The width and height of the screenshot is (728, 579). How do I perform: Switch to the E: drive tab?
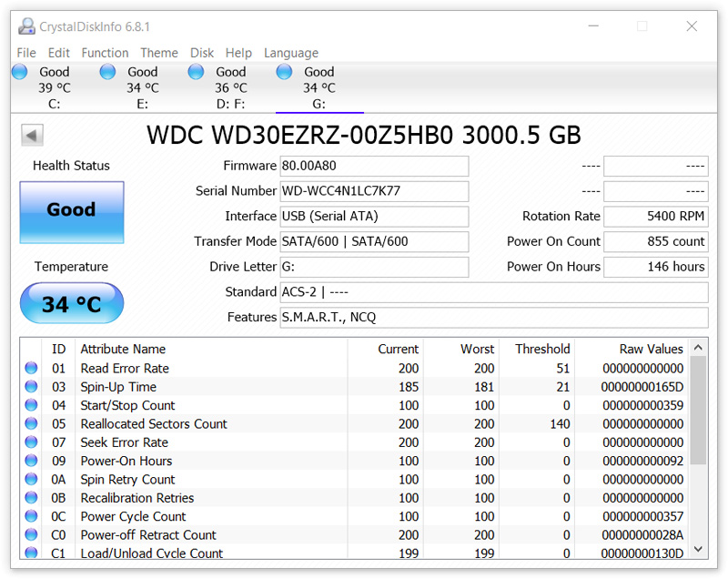143,87
